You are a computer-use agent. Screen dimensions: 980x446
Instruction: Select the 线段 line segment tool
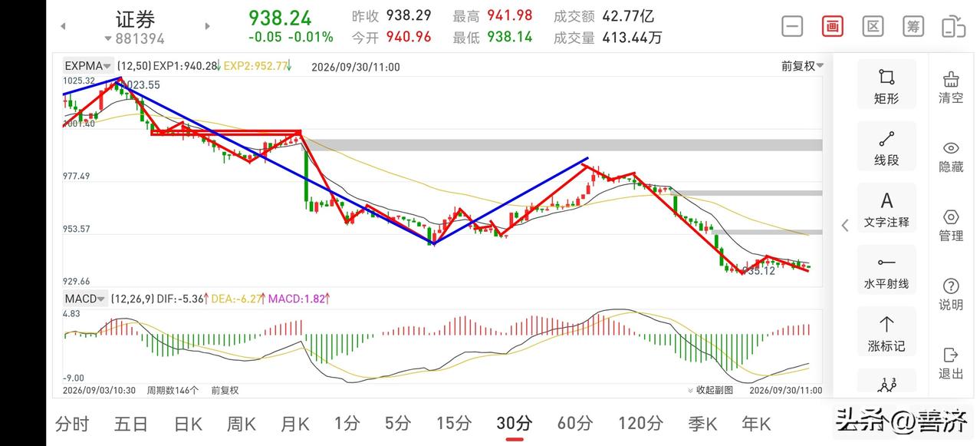pos(886,147)
